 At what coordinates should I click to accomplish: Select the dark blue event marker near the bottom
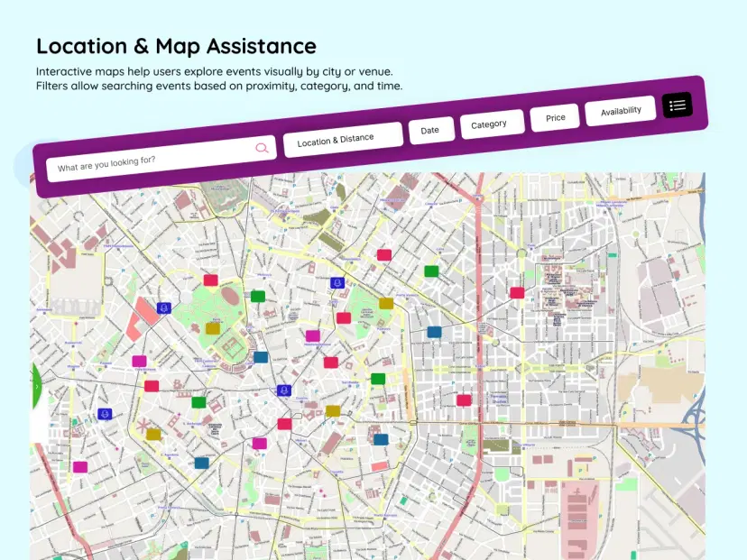click(201, 462)
